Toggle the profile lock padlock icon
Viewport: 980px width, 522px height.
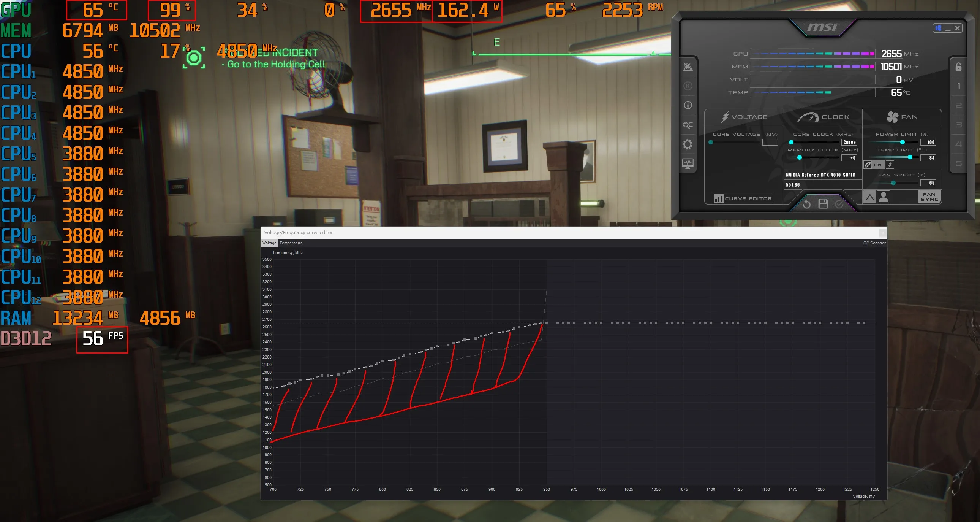[958, 67]
